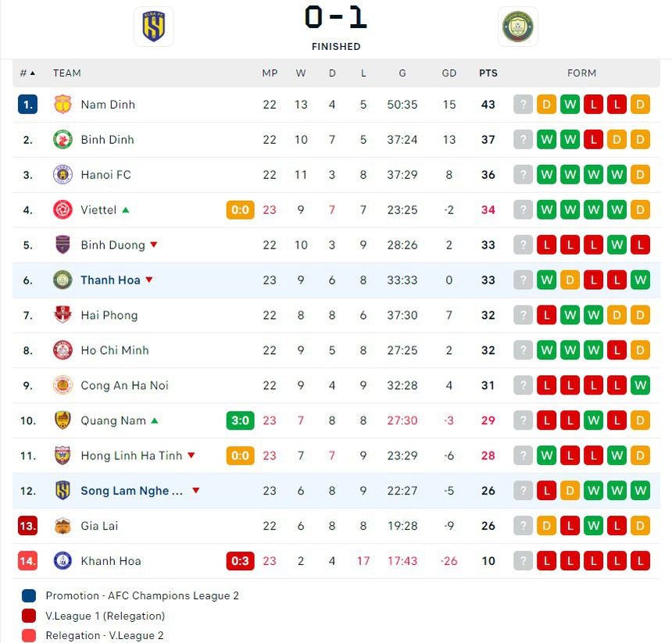Click Khanh Hoa's 0:3 live score badge
672x643 pixels.
[x=241, y=561]
